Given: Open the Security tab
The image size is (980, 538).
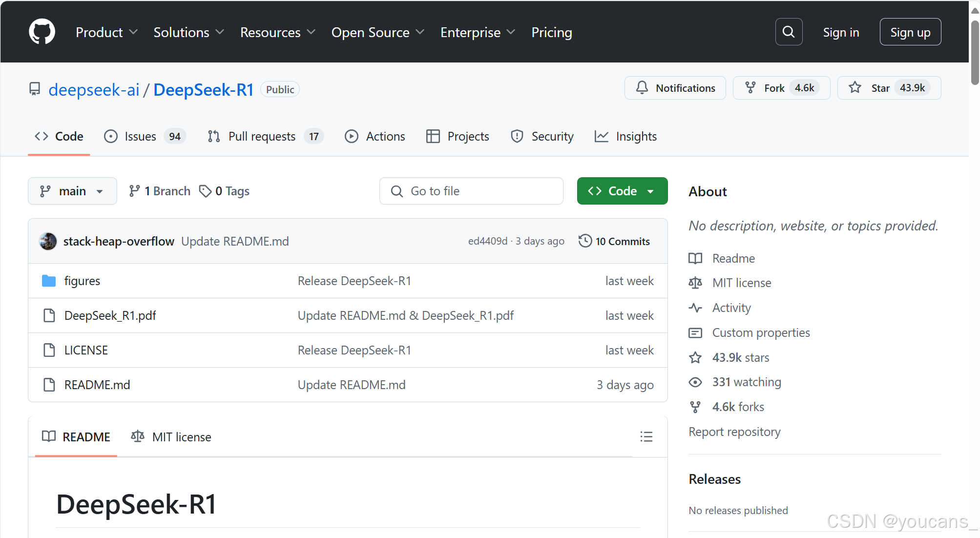Looking at the screenshot, I should tap(542, 136).
